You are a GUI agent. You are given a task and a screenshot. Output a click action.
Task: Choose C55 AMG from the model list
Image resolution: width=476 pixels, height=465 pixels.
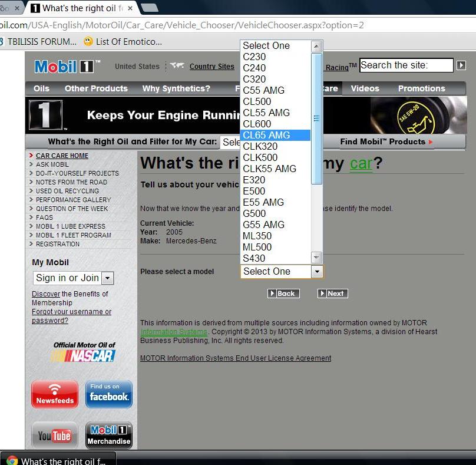[x=276, y=90]
